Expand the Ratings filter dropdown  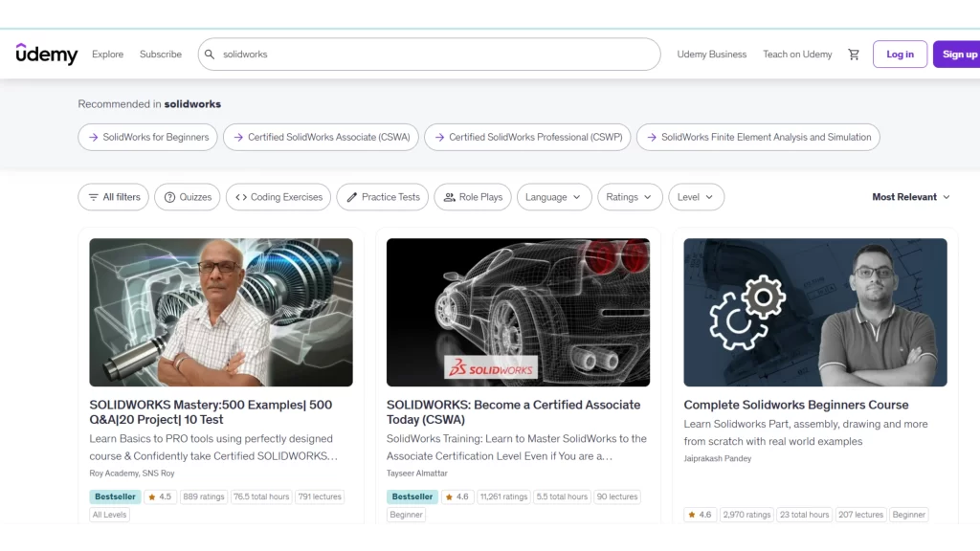pos(630,197)
